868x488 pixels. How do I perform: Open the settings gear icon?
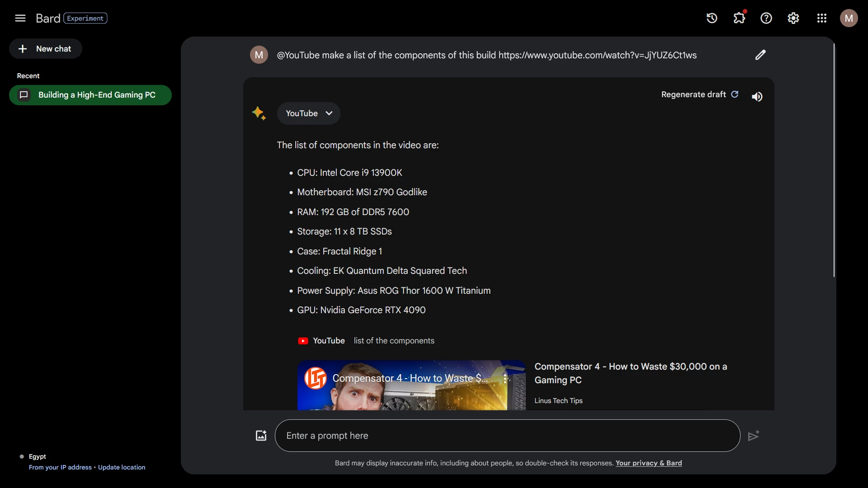pyautogui.click(x=793, y=18)
